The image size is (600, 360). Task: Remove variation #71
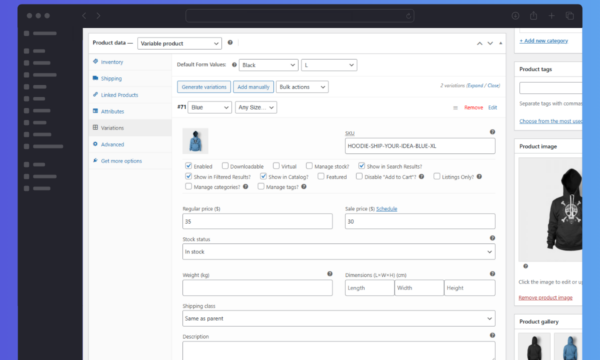[474, 108]
